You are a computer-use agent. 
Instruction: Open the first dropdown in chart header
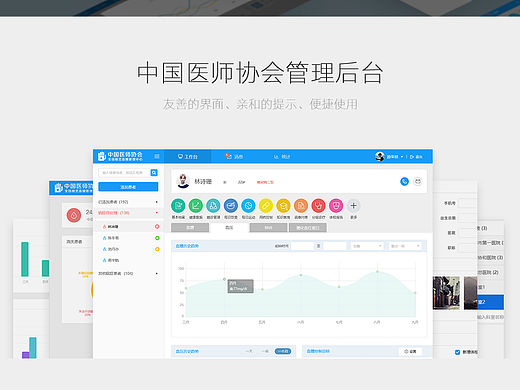367,246
